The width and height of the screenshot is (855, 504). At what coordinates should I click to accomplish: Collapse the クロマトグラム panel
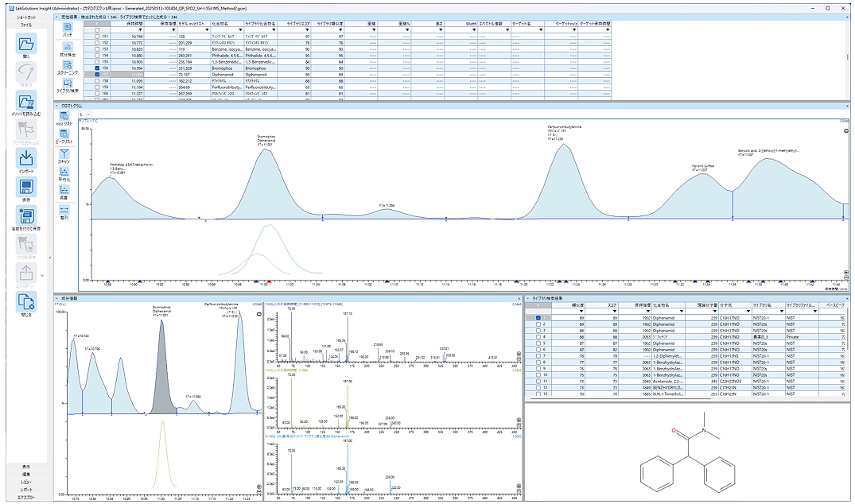pos(56,104)
